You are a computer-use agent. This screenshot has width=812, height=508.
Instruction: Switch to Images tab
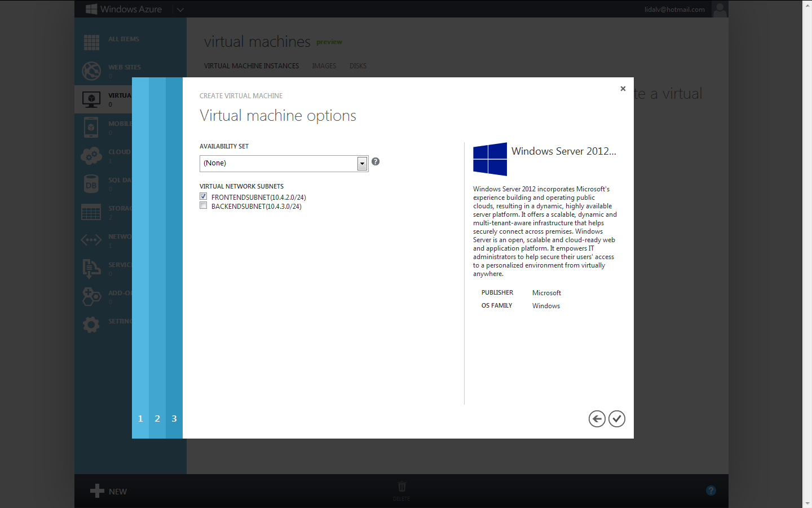click(x=324, y=66)
